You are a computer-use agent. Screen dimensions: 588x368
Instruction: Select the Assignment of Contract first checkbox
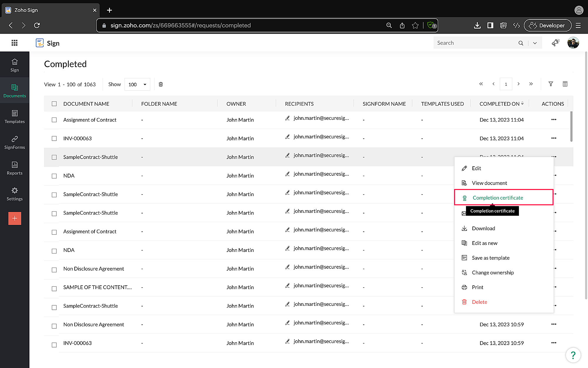point(54,120)
